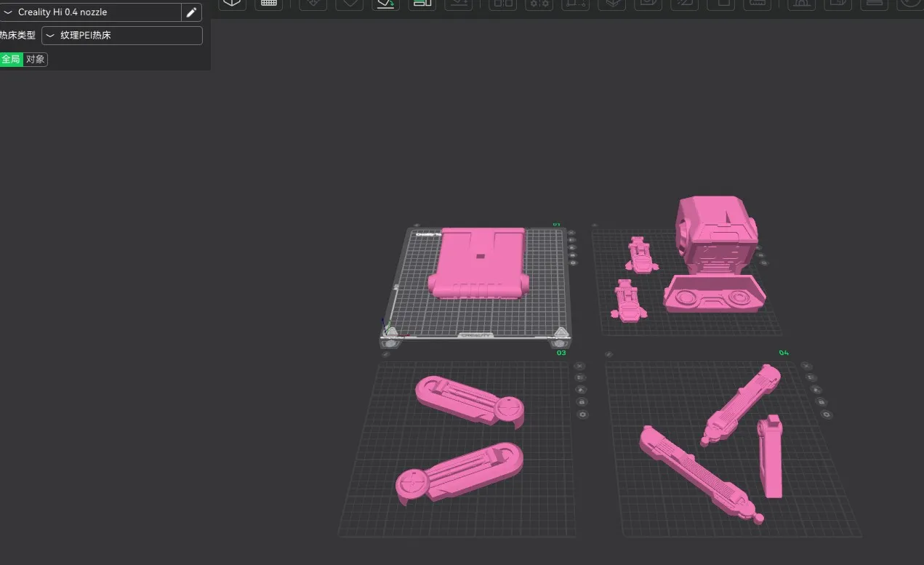Open plate 04 settings gear
The height and width of the screenshot is (565, 924).
pos(826,414)
